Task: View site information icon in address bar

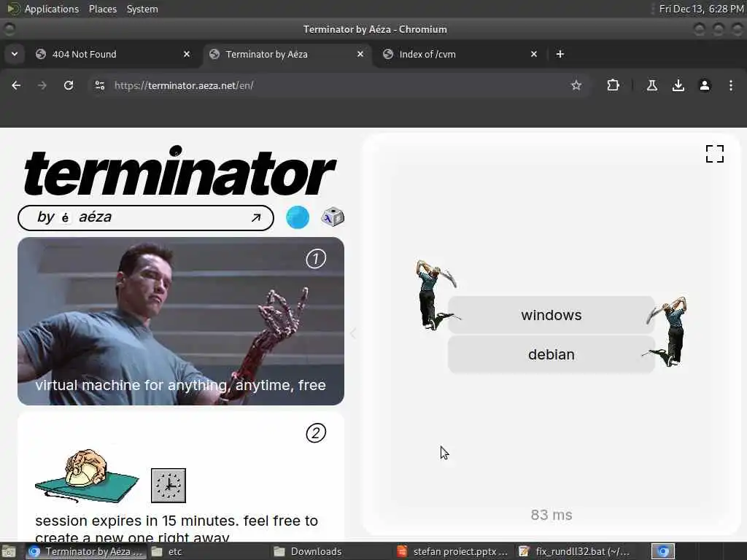Action: click(99, 85)
